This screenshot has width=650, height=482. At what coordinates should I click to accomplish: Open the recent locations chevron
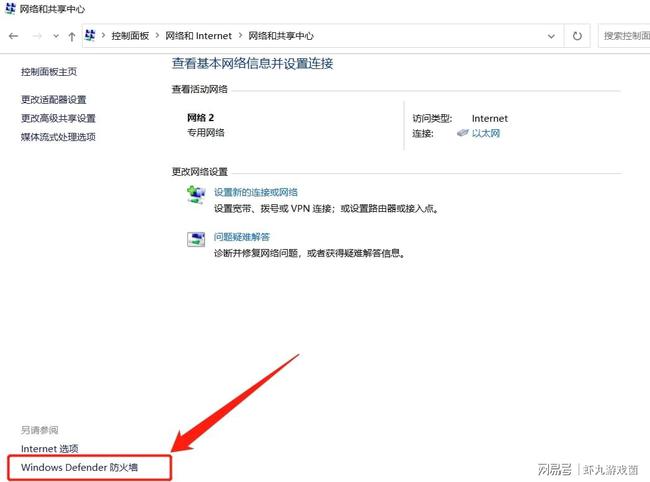pyautogui.click(x=54, y=36)
